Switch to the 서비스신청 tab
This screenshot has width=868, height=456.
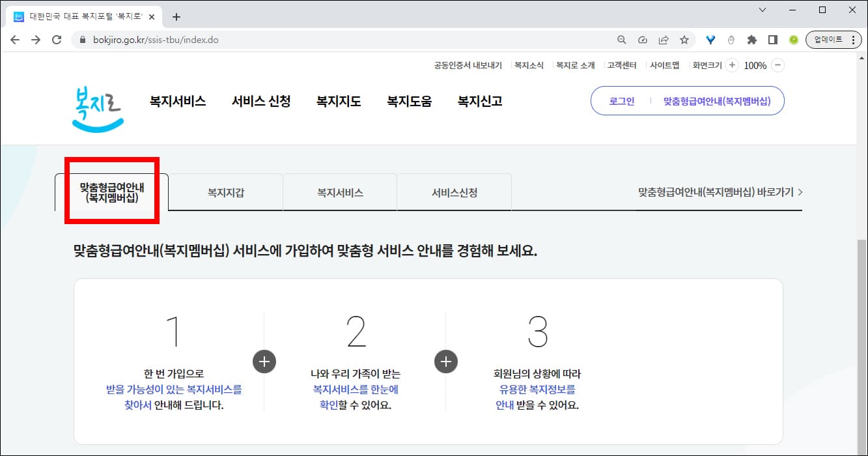click(x=454, y=192)
